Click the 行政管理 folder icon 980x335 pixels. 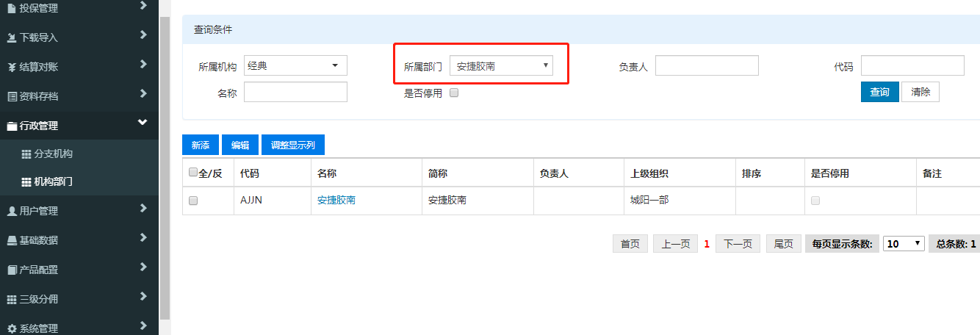(x=11, y=126)
